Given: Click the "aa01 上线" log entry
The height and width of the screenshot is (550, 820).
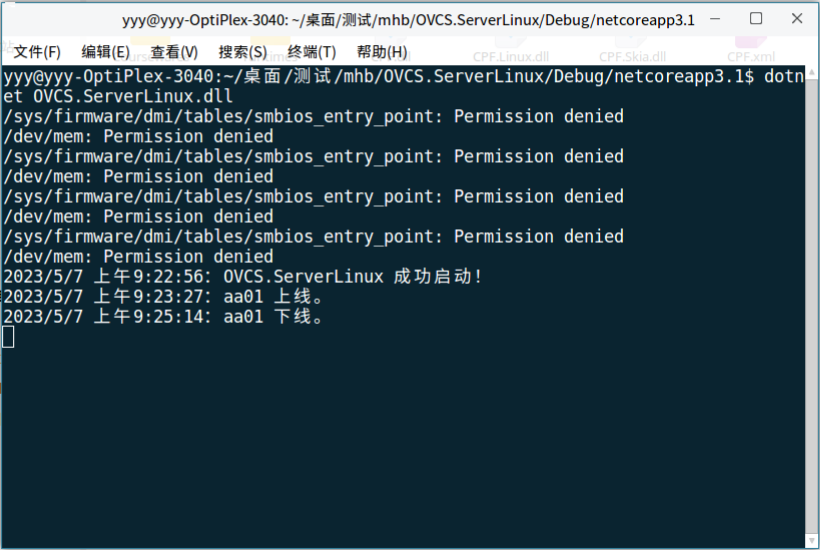Looking at the screenshot, I should pyautogui.click(x=278, y=297).
